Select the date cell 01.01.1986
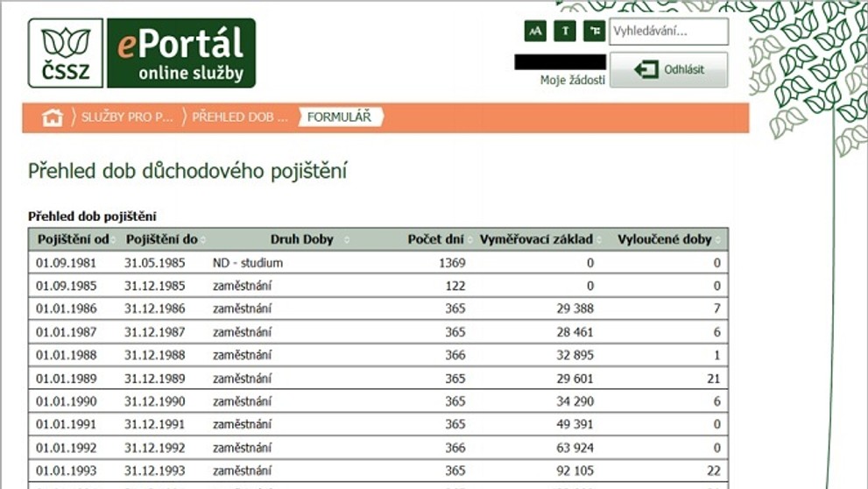This screenshot has height=489, width=868. 66,308
